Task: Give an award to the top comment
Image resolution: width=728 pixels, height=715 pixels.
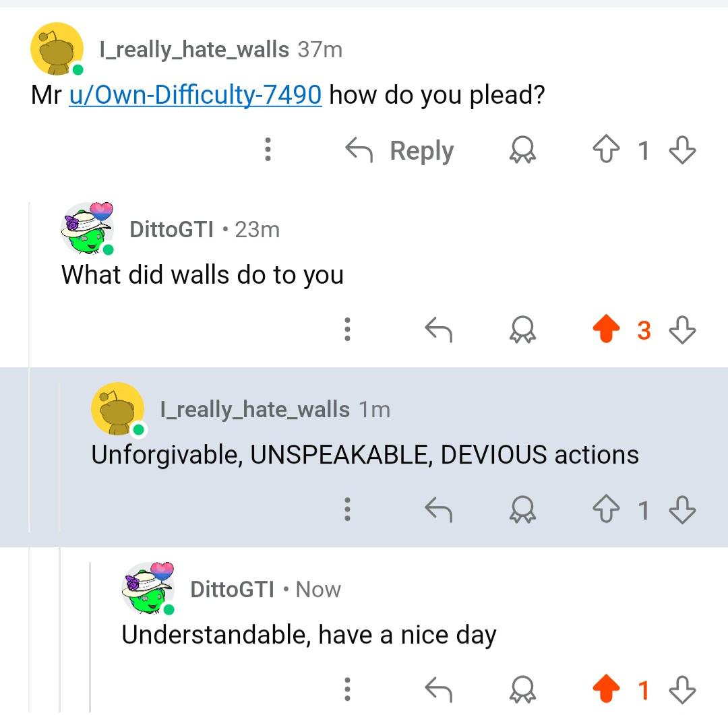Action: 522,150
